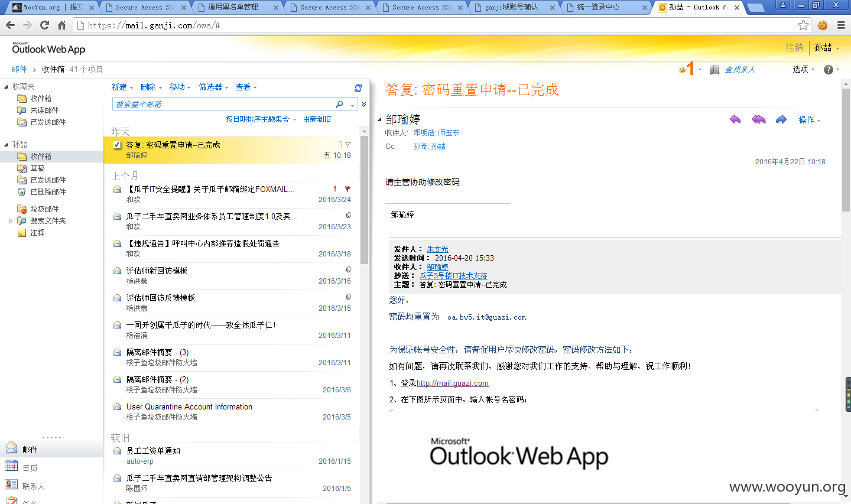Click recipient 邓明浩 in the header
Image resolution: width=851 pixels, height=504 pixels.
point(424,133)
